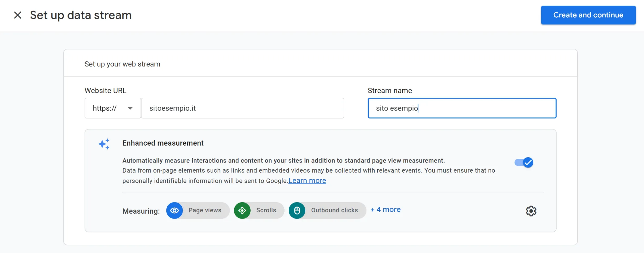Click the Page views eye icon

point(175,210)
